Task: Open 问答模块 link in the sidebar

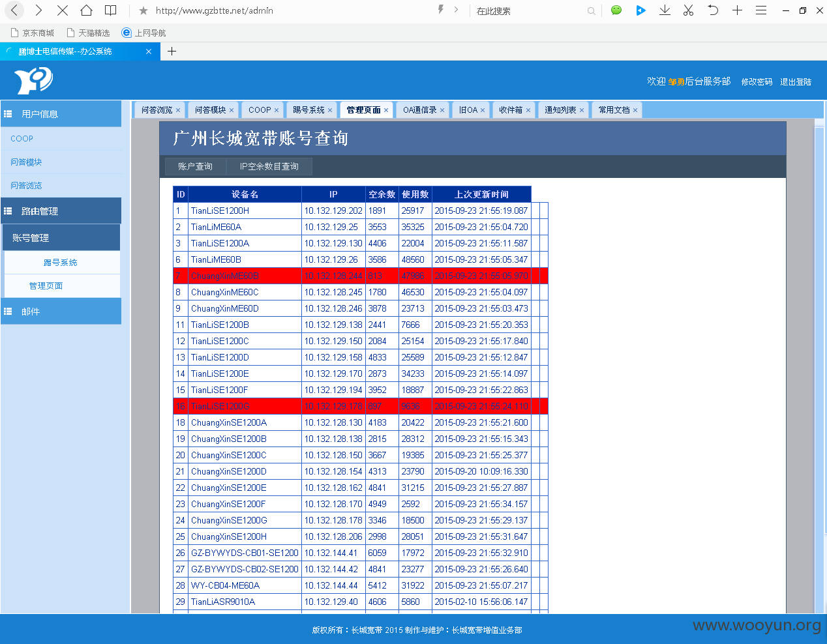Action: 26,162
